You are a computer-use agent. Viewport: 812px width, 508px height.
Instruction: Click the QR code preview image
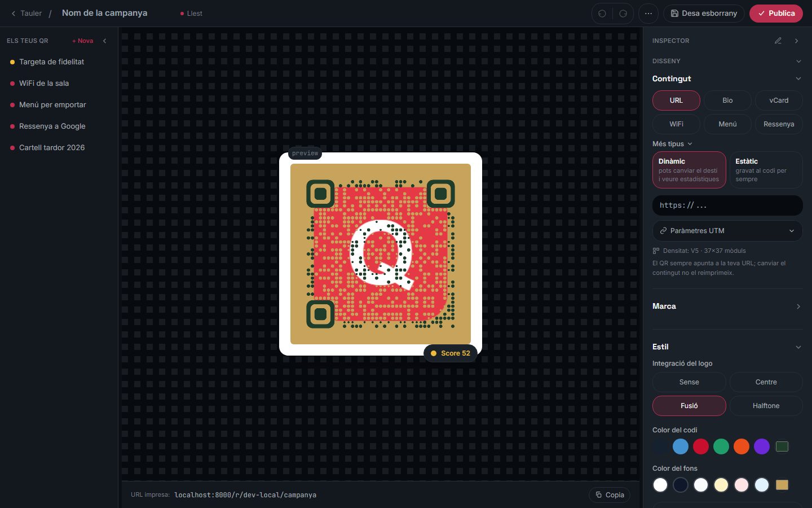click(381, 254)
